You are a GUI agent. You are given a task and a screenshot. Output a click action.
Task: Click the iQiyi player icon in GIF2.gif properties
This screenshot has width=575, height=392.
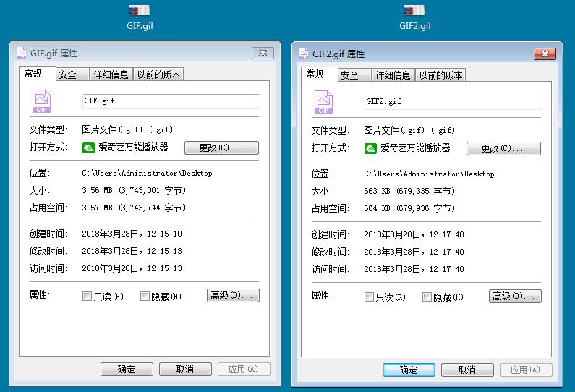coord(370,148)
